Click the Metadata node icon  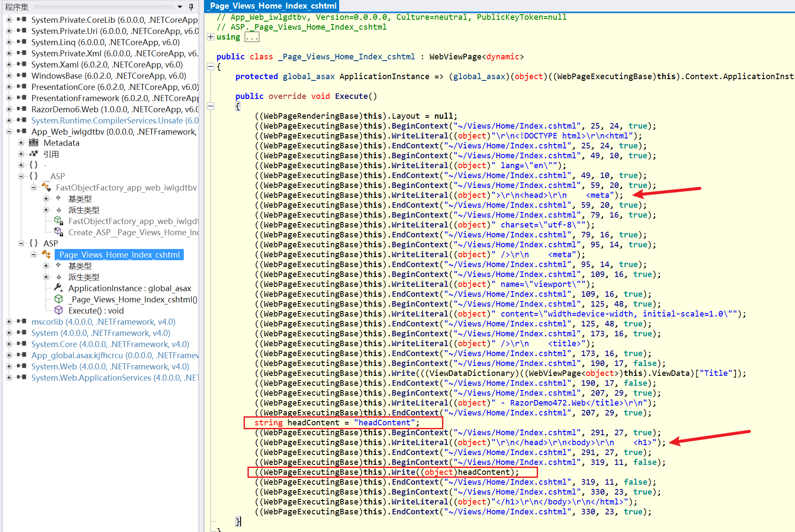(x=34, y=143)
